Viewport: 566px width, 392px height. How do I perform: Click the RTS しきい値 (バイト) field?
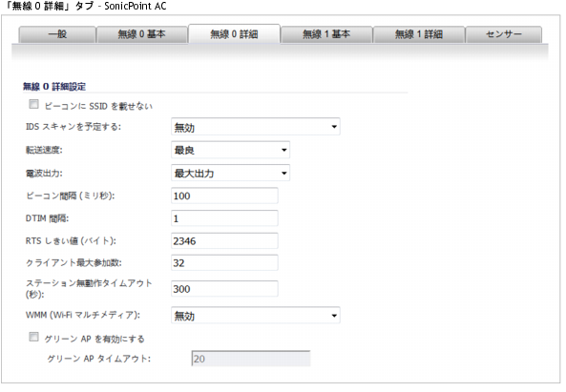tap(224, 241)
